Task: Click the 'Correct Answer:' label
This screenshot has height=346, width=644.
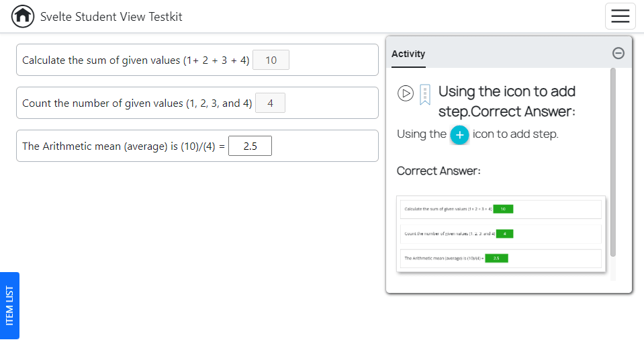Action: 439,171
